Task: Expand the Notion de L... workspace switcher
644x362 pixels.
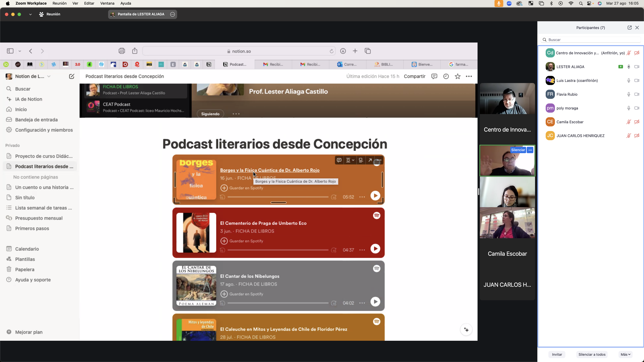Action: (x=49, y=76)
